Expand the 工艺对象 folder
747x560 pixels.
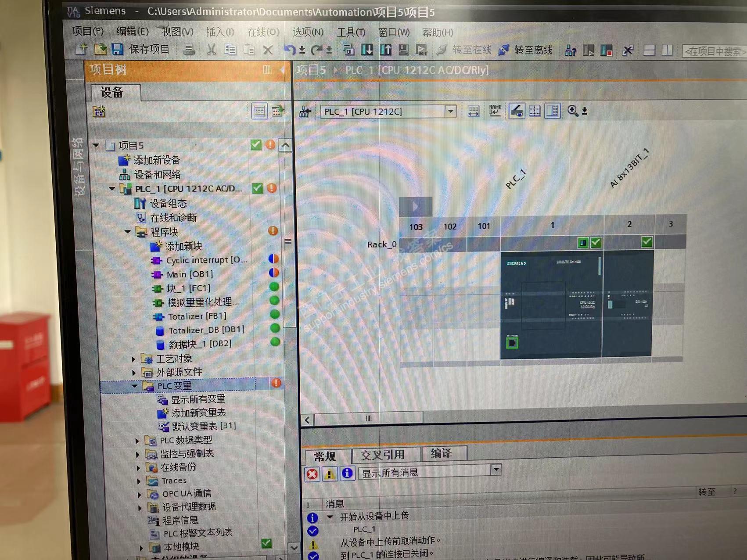133,359
